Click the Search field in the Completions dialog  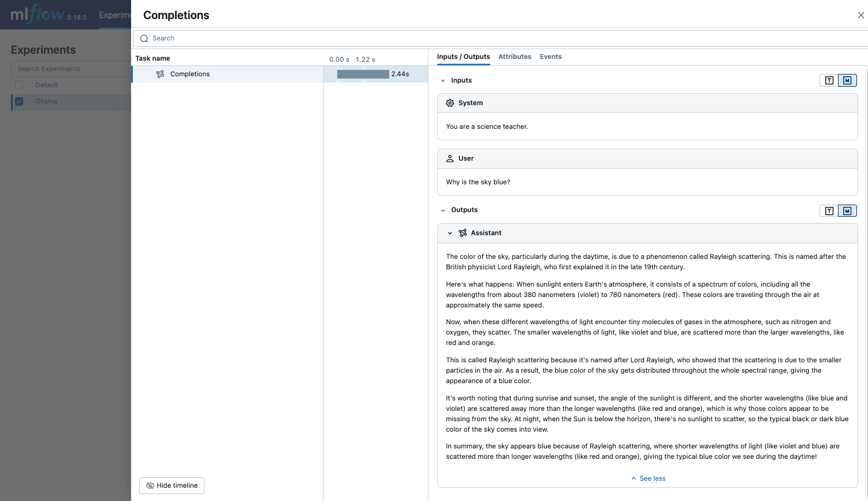[x=347, y=38]
